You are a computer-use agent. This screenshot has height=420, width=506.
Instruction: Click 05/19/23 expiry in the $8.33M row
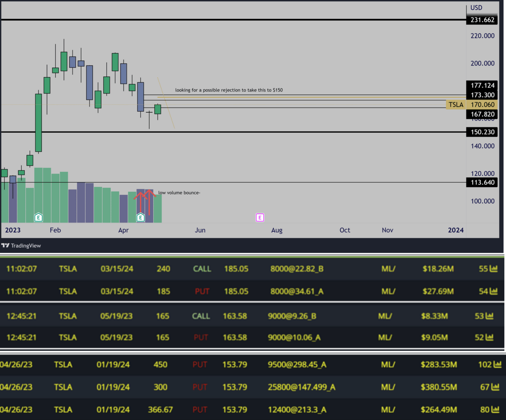pyautogui.click(x=117, y=316)
